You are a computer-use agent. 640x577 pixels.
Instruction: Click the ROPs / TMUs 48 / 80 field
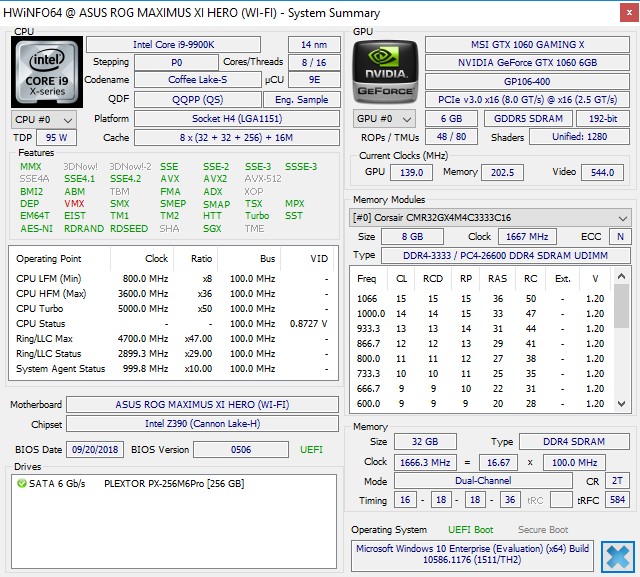[x=451, y=137]
